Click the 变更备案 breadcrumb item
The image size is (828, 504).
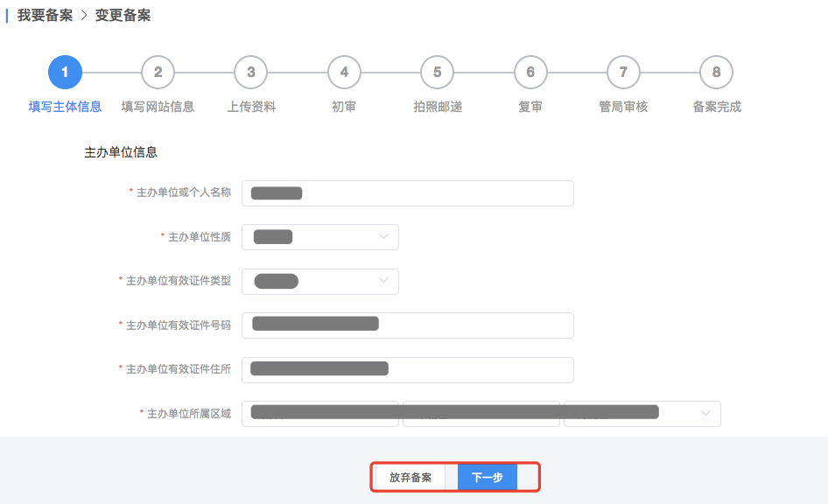pos(123,15)
